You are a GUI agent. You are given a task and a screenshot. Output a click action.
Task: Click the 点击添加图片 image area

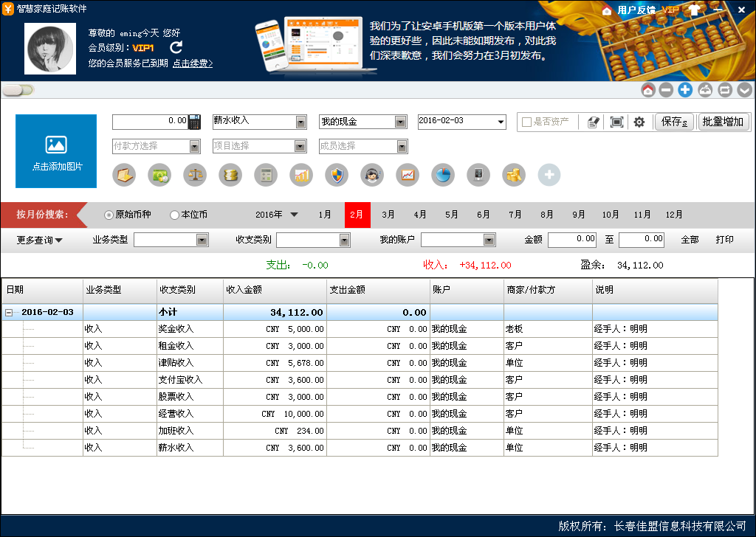tap(56, 151)
